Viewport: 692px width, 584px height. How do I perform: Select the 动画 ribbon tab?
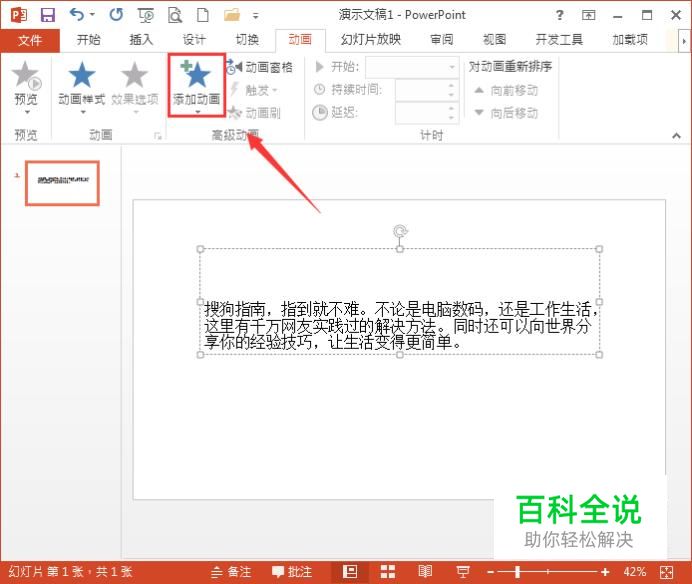point(300,40)
